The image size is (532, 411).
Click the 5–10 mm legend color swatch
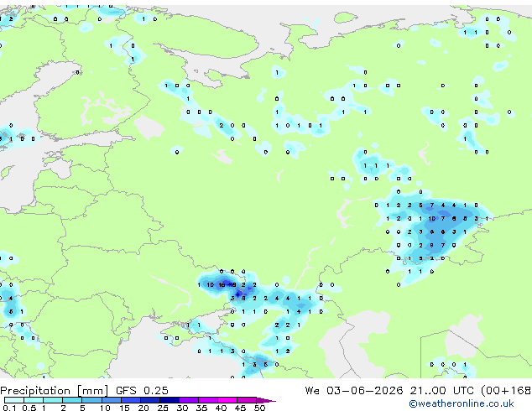91,400
